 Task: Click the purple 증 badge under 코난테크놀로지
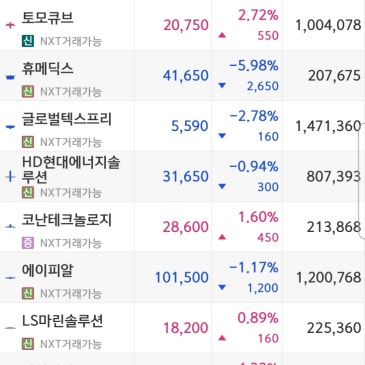(28, 243)
